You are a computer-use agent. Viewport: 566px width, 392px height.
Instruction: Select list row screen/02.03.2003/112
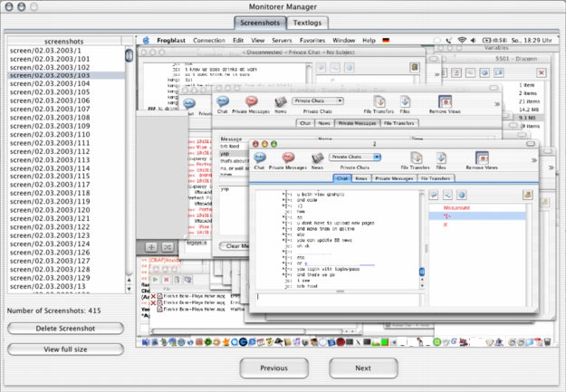pyautogui.click(x=66, y=151)
